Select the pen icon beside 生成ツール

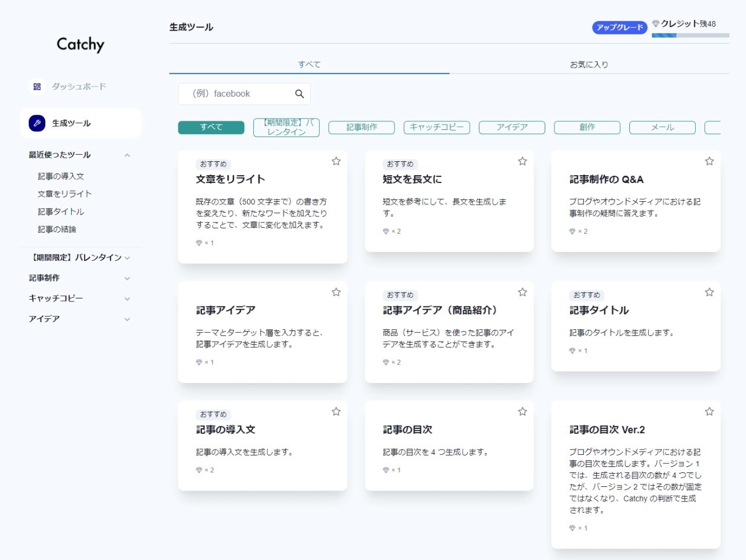click(x=37, y=123)
